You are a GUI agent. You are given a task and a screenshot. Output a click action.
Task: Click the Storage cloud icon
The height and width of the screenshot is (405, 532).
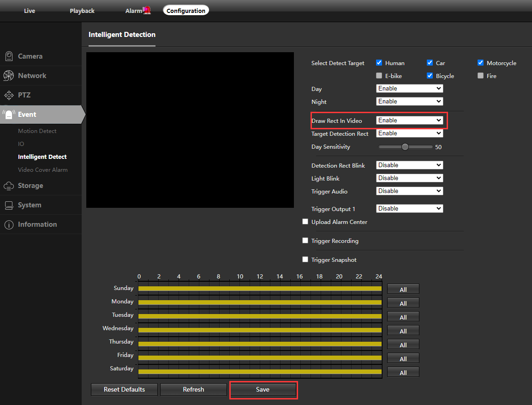[9, 186]
